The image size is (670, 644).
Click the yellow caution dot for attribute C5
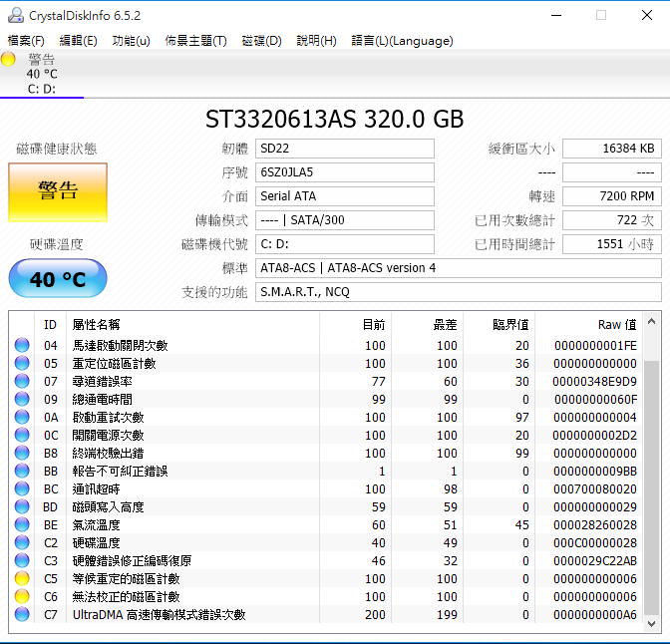point(22,578)
